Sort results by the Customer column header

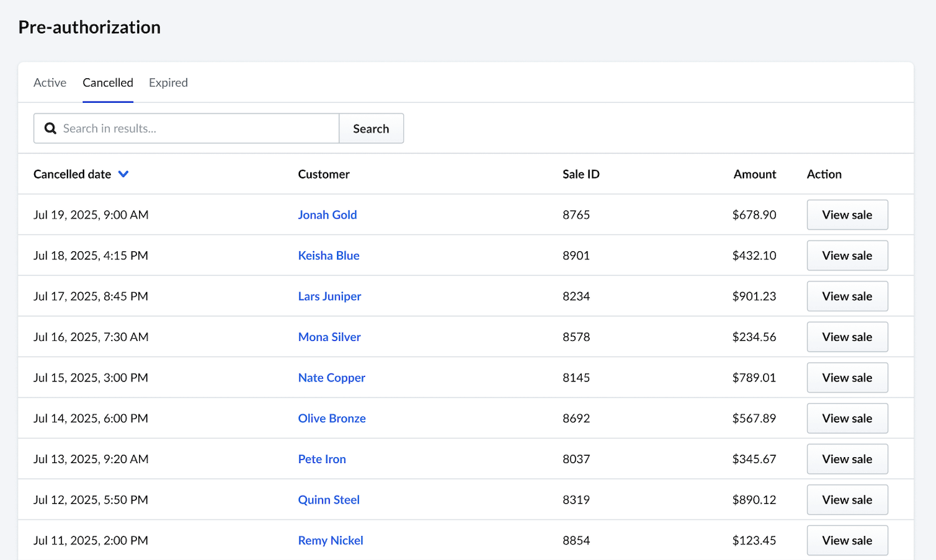(324, 174)
